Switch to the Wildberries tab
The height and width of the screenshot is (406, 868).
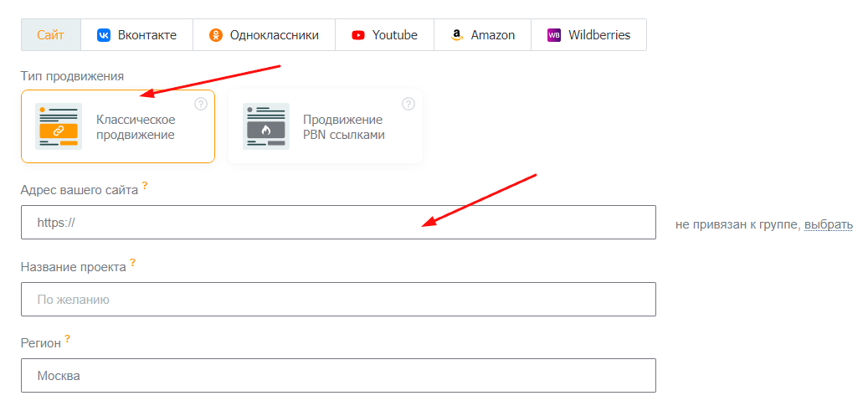pyautogui.click(x=589, y=35)
